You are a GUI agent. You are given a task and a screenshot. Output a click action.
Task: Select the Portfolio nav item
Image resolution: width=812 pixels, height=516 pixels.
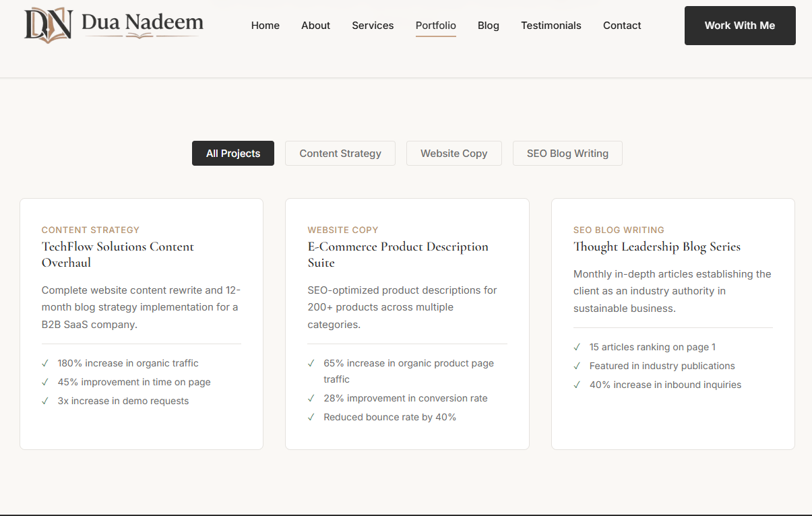pyautogui.click(x=435, y=26)
